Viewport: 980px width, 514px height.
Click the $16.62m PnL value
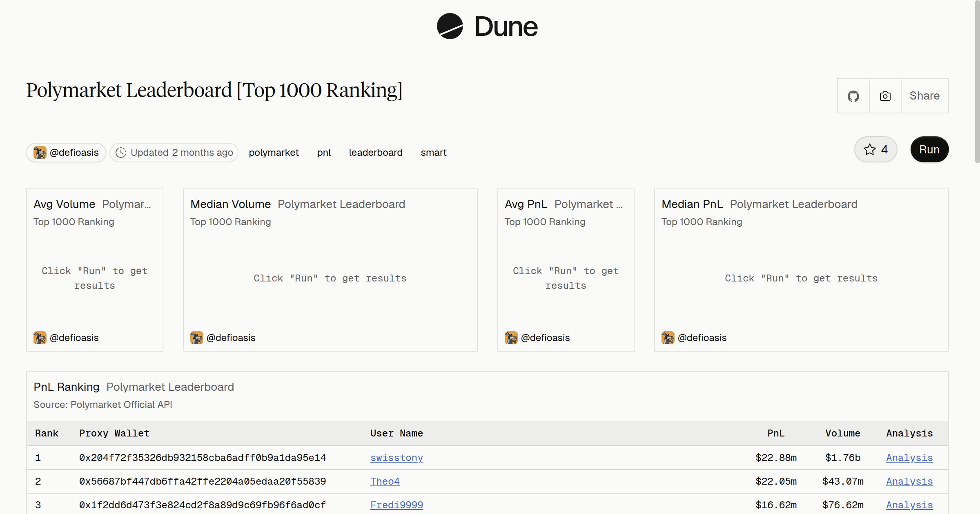point(776,505)
